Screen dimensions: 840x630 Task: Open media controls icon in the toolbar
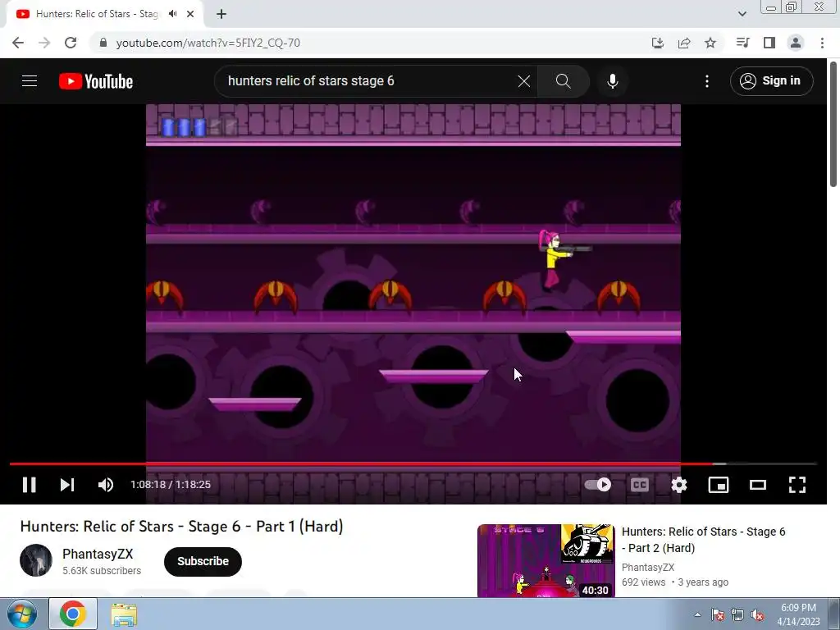[742, 43]
